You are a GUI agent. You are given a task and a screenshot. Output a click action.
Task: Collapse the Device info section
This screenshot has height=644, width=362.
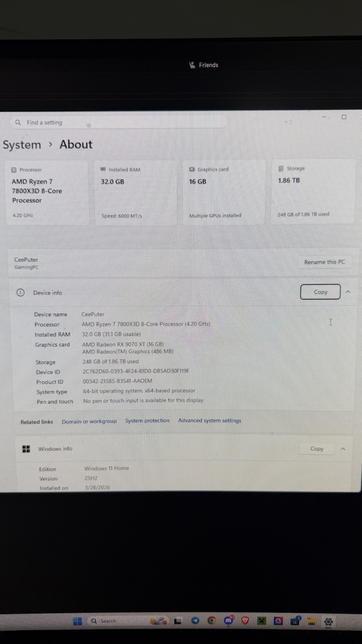[348, 292]
